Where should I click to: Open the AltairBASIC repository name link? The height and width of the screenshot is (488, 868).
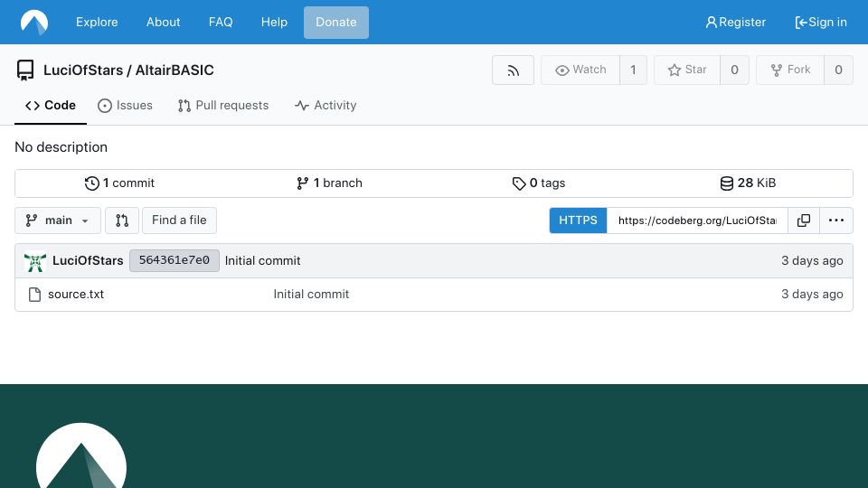pos(175,70)
